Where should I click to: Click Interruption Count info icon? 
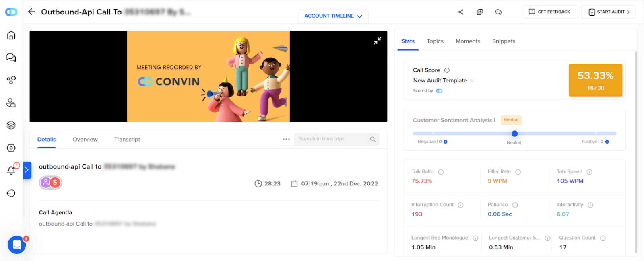[x=460, y=205]
